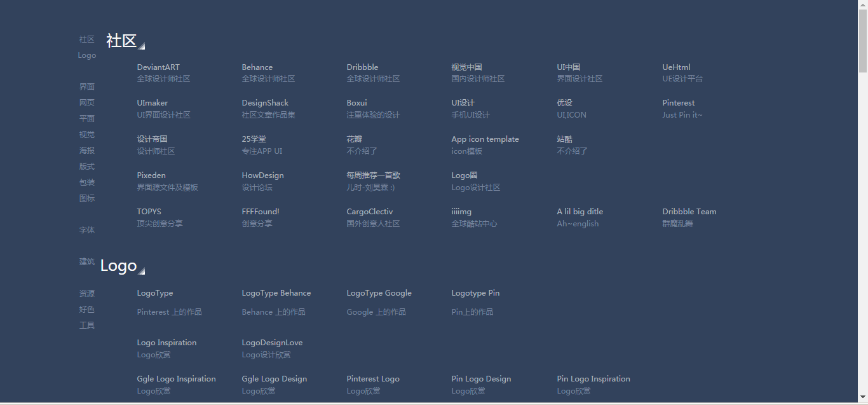Click 群魔乱舞 description text
This screenshot has height=405, width=868.
pyautogui.click(x=677, y=224)
